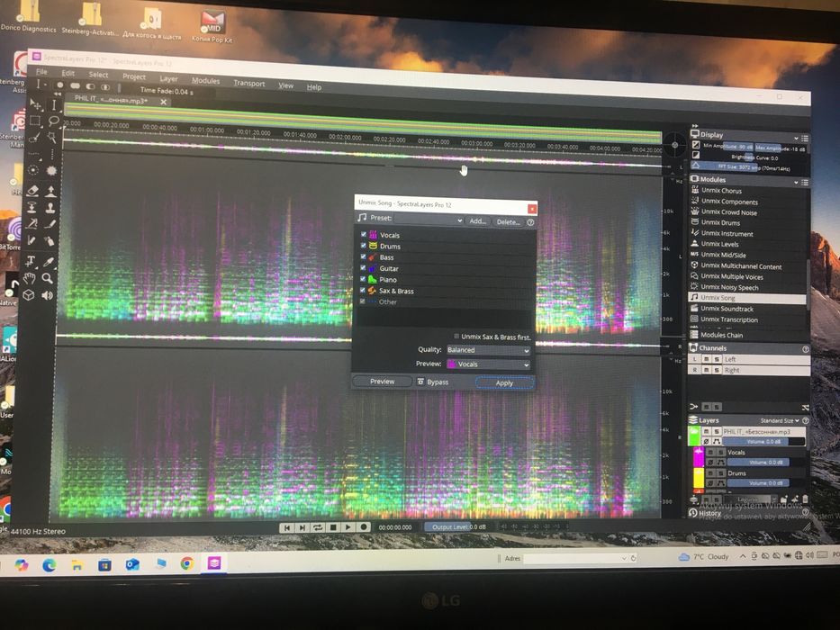Toggle mute on Right channel
The image size is (840, 630).
(706, 370)
